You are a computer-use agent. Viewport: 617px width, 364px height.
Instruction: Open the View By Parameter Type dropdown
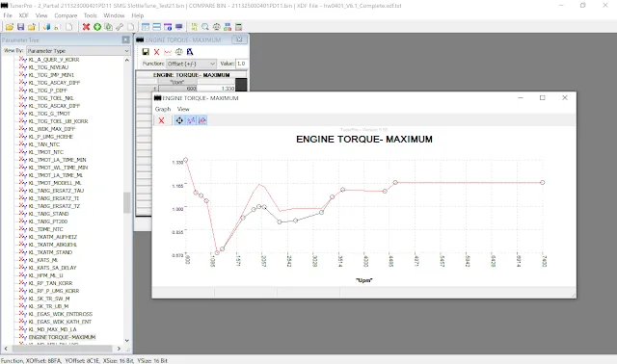(78, 51)
